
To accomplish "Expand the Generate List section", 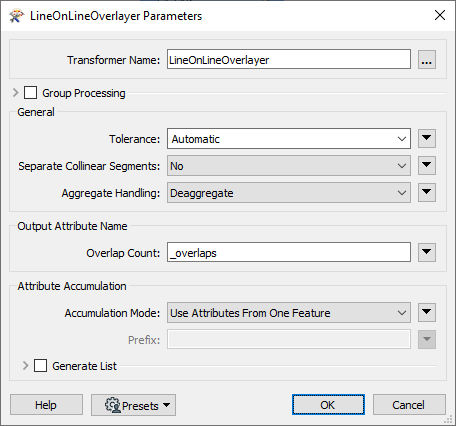I will coord(25,366).
